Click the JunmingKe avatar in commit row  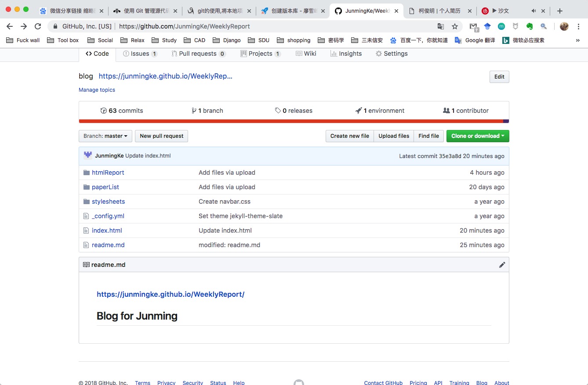coord(88,155)
